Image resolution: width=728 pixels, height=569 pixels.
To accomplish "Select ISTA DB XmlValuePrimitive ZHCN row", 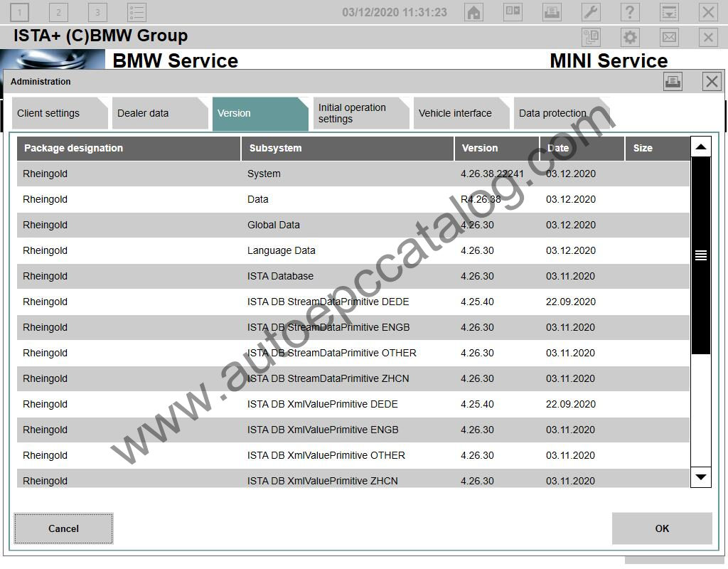I will (353, 479).
